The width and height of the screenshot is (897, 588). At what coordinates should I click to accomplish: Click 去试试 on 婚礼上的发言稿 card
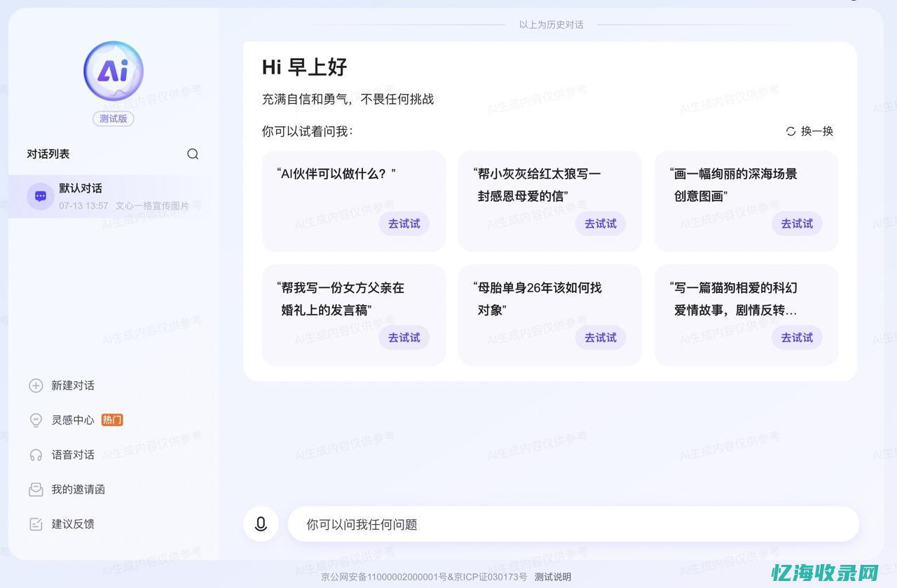[404, 338]
